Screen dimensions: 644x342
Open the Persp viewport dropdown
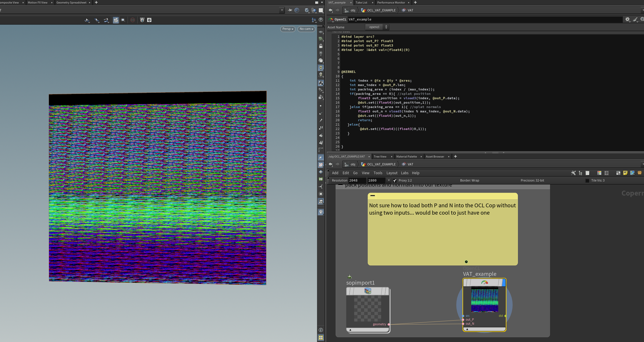(288, 29)
